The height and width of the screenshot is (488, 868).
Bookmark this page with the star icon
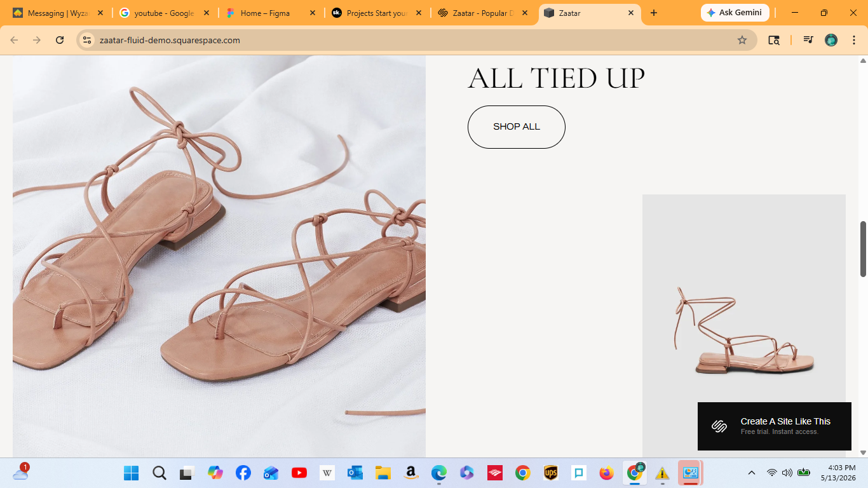click(x=742, y=40)
